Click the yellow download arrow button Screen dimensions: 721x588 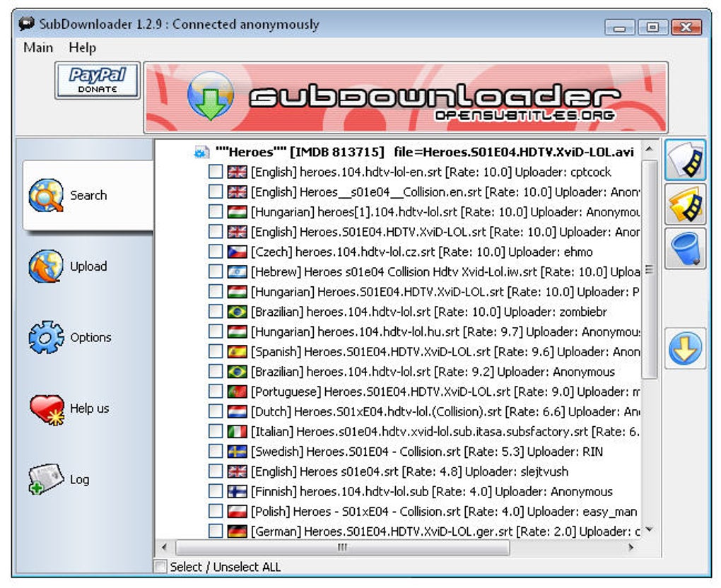coord(685,348)
